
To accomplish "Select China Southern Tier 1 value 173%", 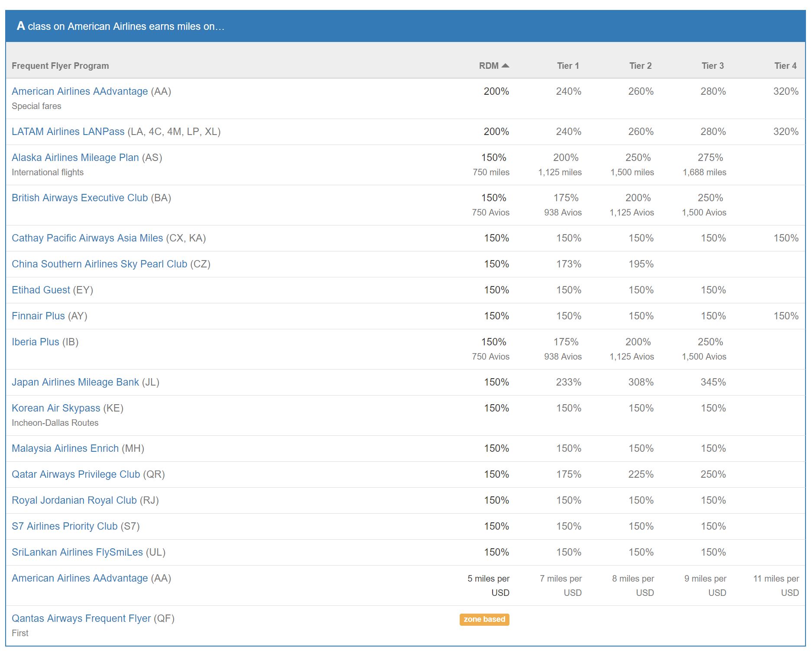I will (569, 264).
